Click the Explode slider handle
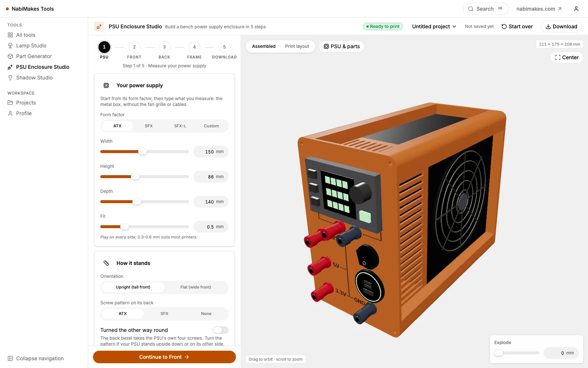 pyautogui.click(x=499, y=353)
